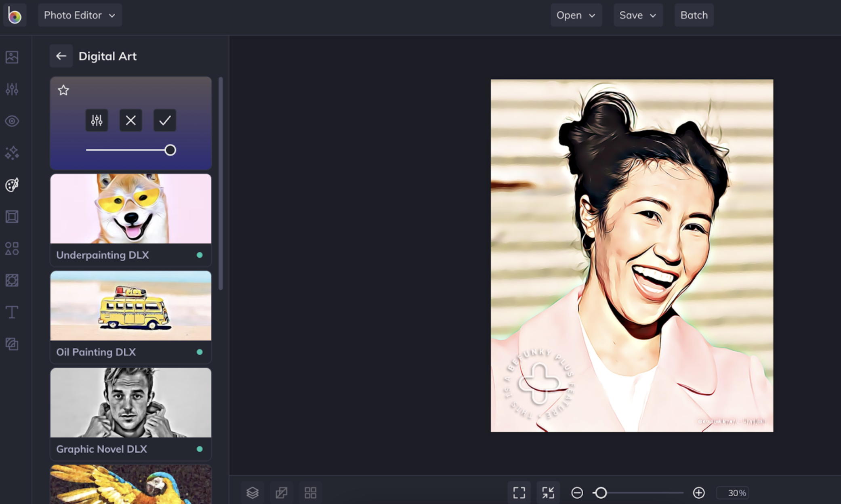
Task: Favorite the current effect with star
Action: pyautogui.click(x=63, y=90)
